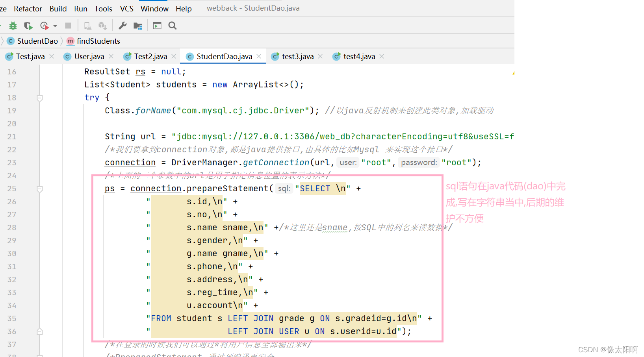Close the StudentDao.java tab

[x=259, y=56]
